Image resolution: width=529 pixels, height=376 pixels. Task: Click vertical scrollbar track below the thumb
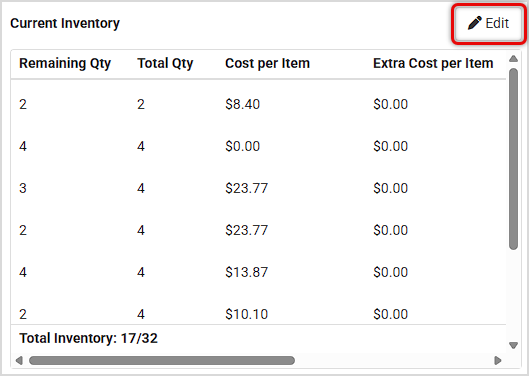pyautogui.click(x=513, y=295)
